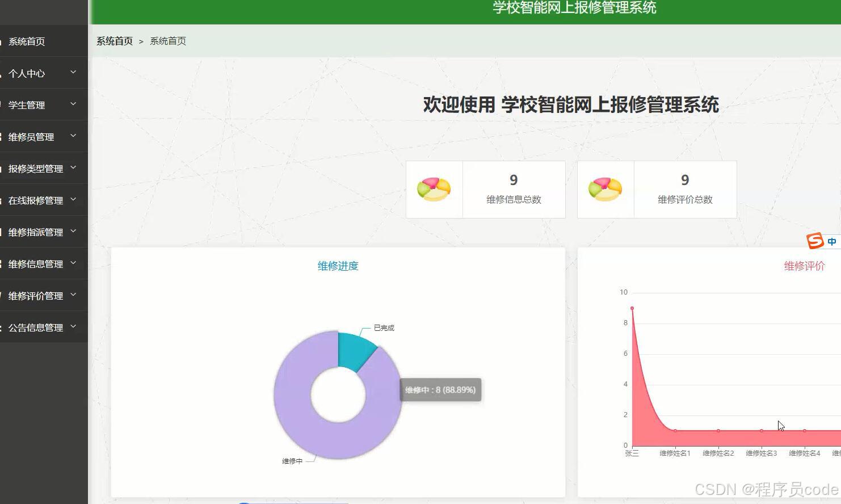This screenshot has width=841, height=504.
Task: Expand the 维修信息管理 menu chevron
Action: pos(73,263)
